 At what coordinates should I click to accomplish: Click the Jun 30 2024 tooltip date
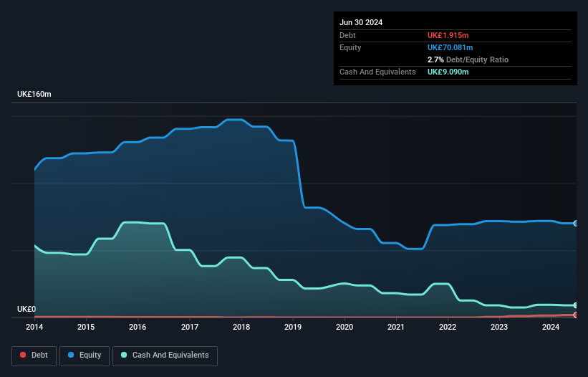coord(361,22)
